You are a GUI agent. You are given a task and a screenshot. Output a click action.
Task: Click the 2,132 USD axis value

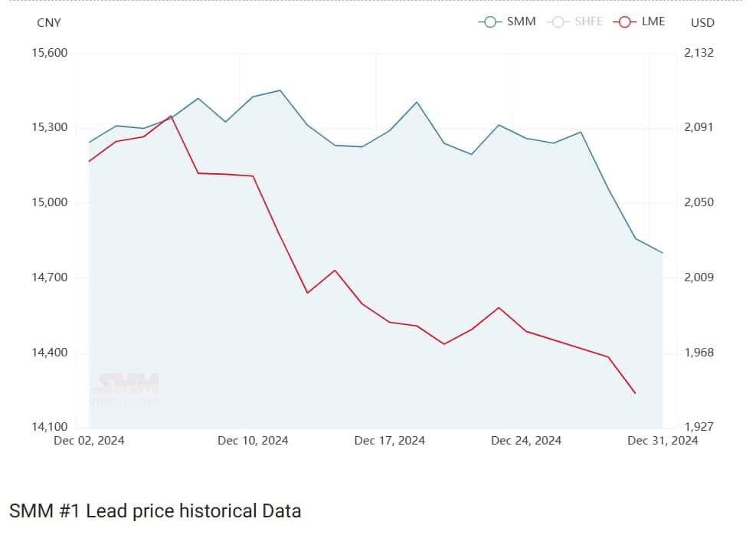point(699,53)
